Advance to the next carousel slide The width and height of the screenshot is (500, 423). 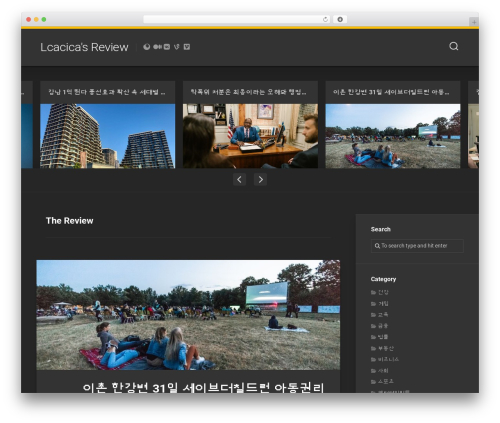point(260,179)
